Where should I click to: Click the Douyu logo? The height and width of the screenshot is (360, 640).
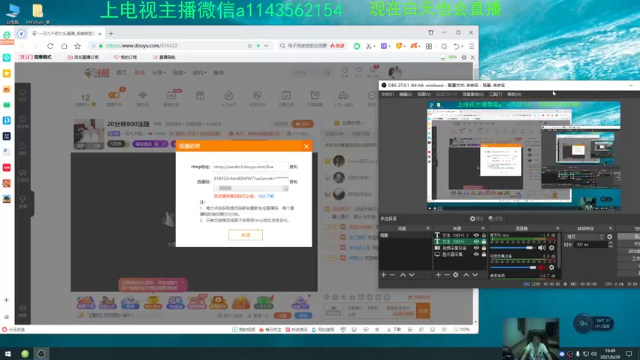pyautogui.click(x=97, y=73)
